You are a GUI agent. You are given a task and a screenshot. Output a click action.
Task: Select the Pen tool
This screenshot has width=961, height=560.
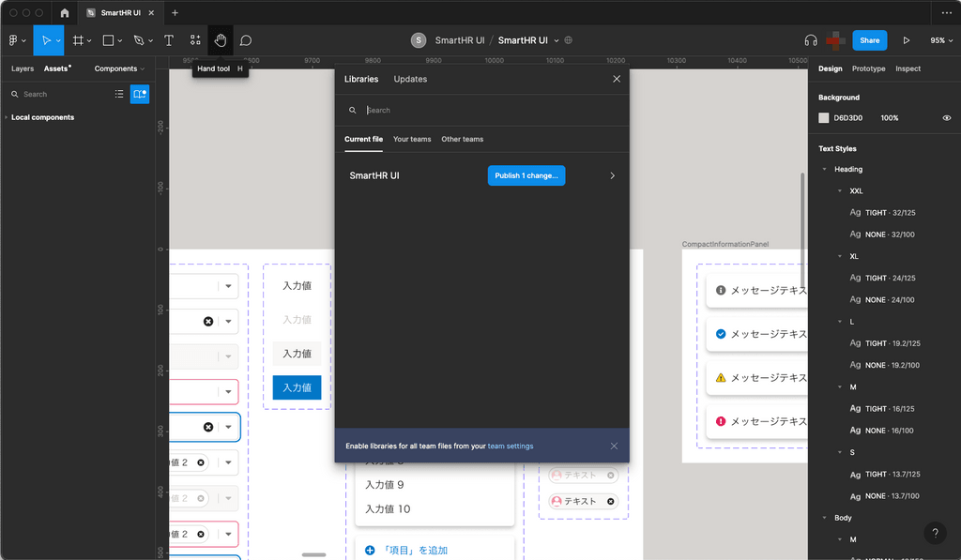pos(136,39)
